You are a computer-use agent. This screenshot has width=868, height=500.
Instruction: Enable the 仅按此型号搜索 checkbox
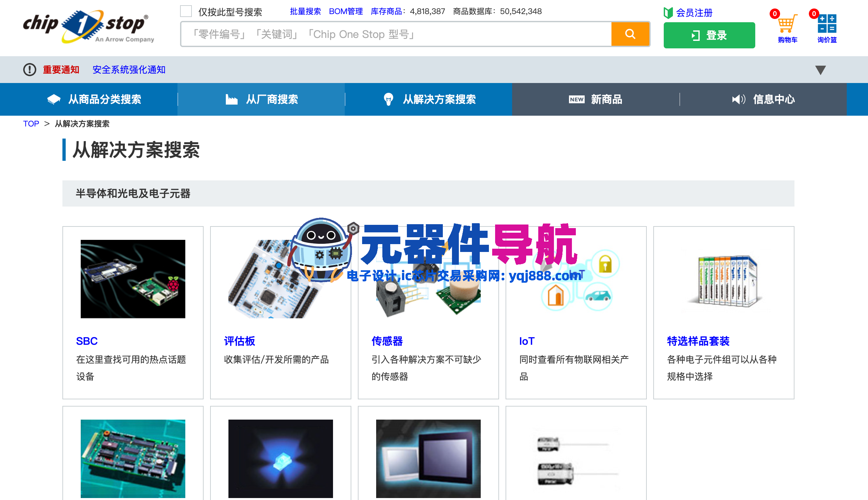(186, 11)
